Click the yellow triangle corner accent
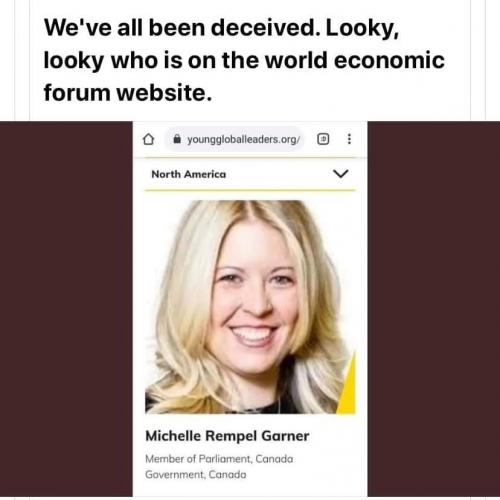This screenshot has height=500, width=500. tap(348, 387)
